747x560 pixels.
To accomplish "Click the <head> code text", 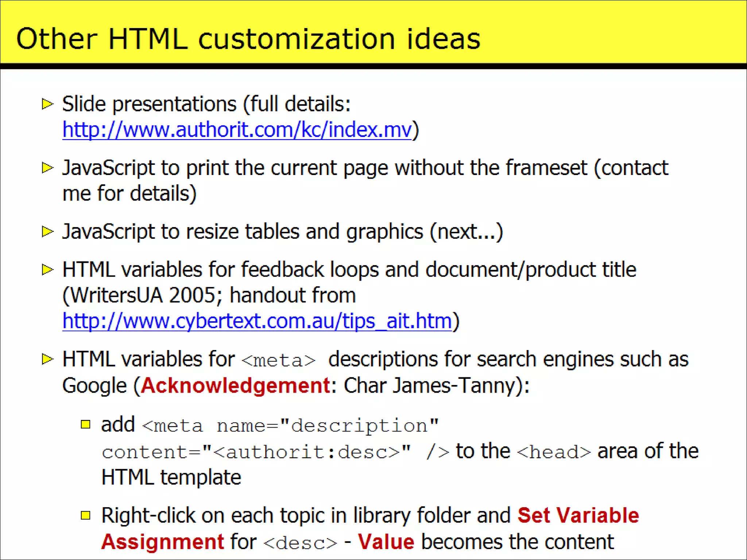I will pyautogui.click(x=554, y=452).
